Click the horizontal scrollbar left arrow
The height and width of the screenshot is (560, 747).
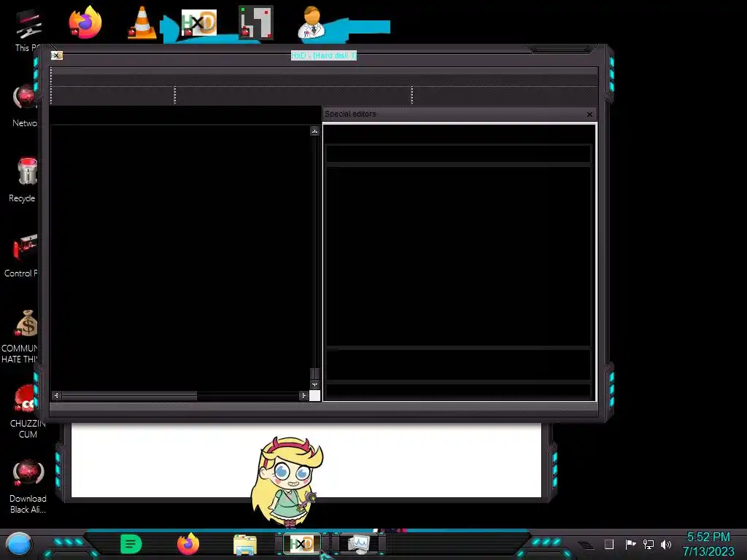[x=56, y=395]
